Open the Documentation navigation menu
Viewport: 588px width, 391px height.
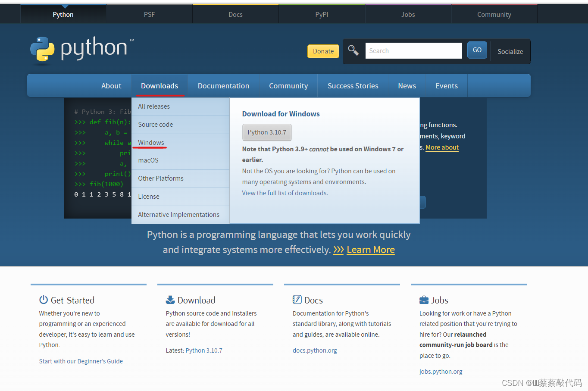223,86
